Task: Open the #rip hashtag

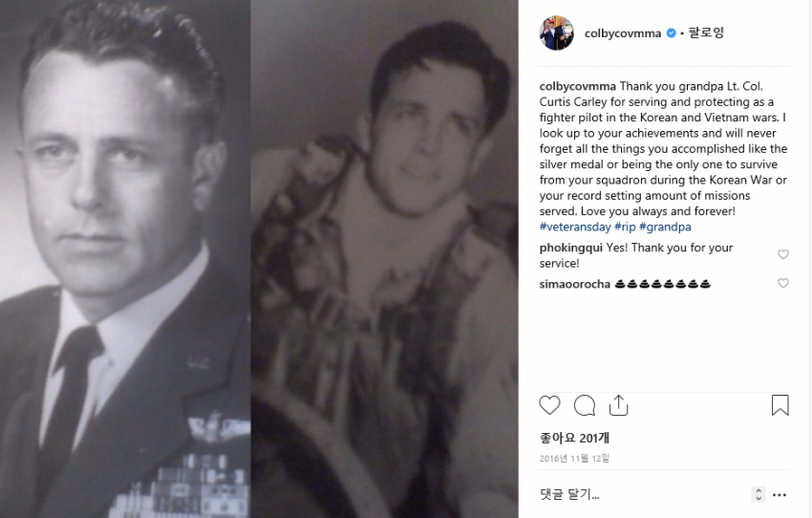Action: (625, 227)
